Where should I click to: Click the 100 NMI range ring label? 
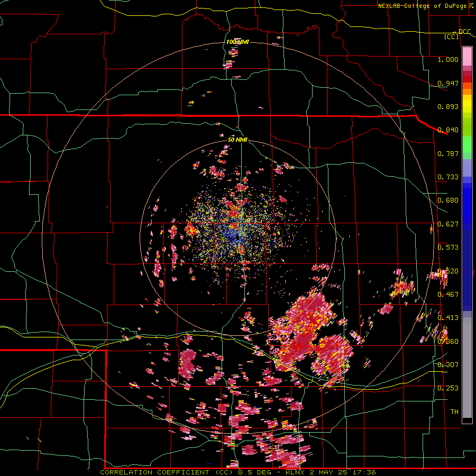[x=237, y=42]
